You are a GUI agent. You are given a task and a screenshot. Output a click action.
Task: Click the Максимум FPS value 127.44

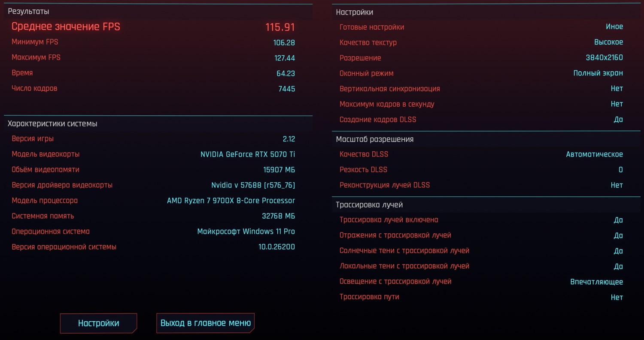coord(284,58)
